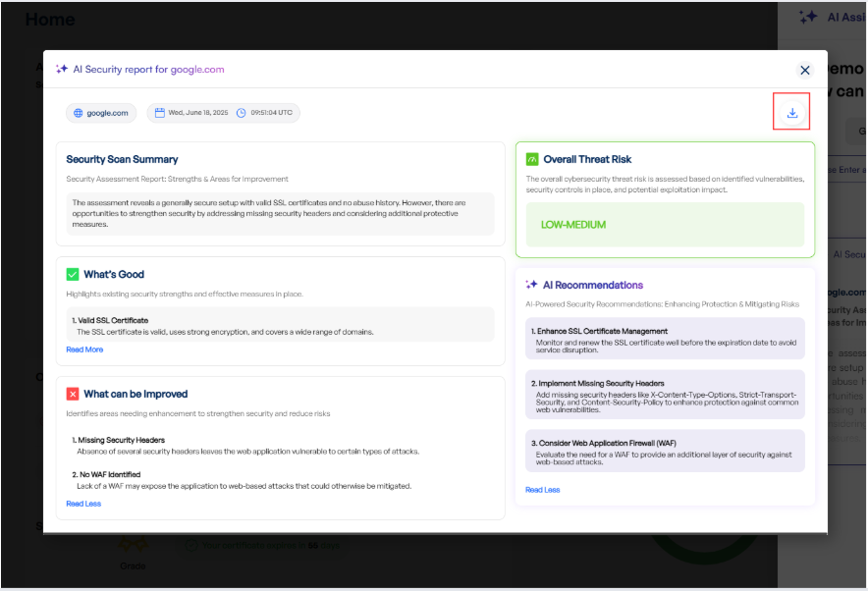Click the clock icon next to 09:51:04 UTC

click(x=242, y=113)
